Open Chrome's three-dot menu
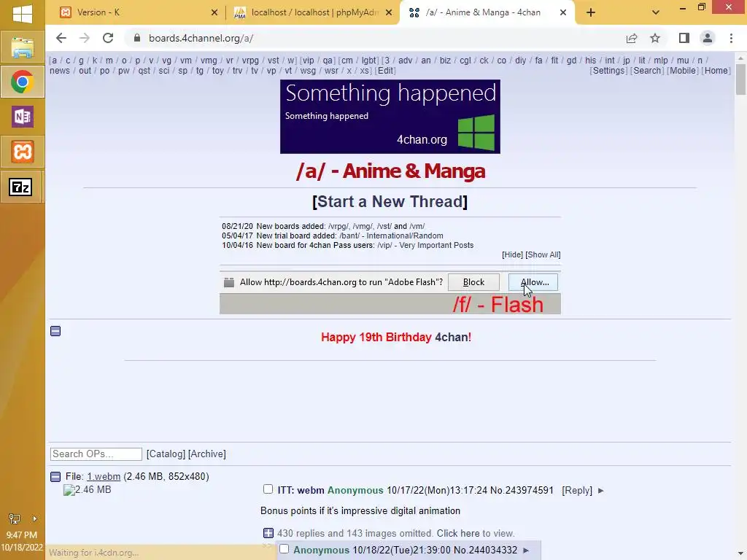 (731, 38)
